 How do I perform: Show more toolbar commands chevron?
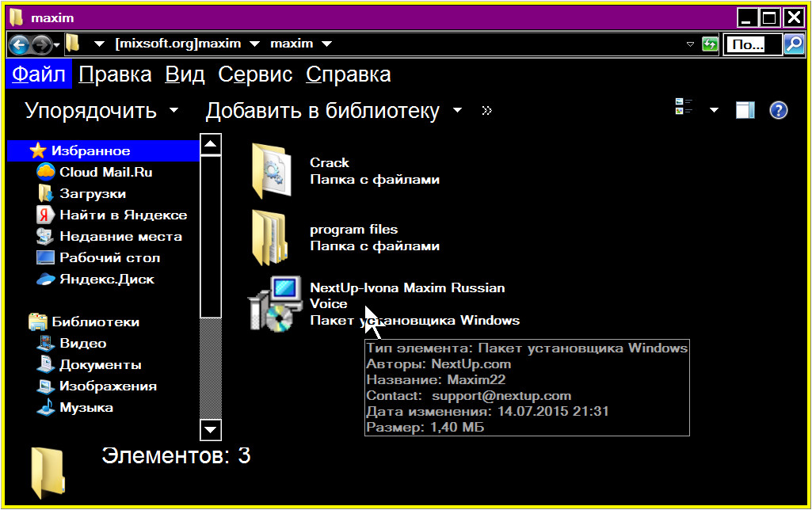click(x=486, y=110)
